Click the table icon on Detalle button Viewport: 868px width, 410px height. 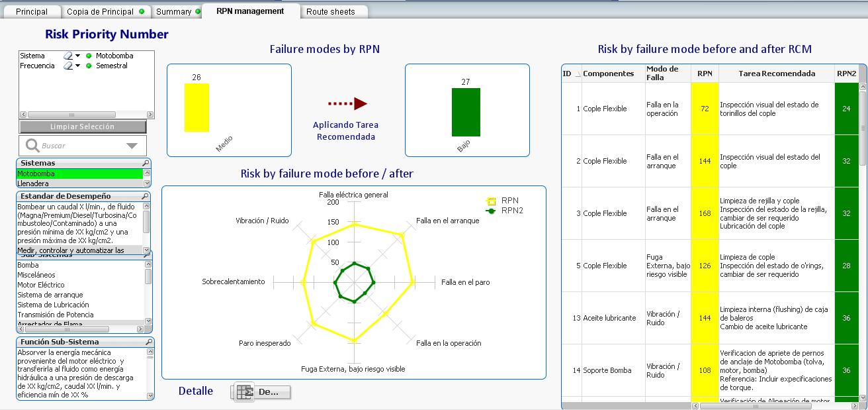244,392
